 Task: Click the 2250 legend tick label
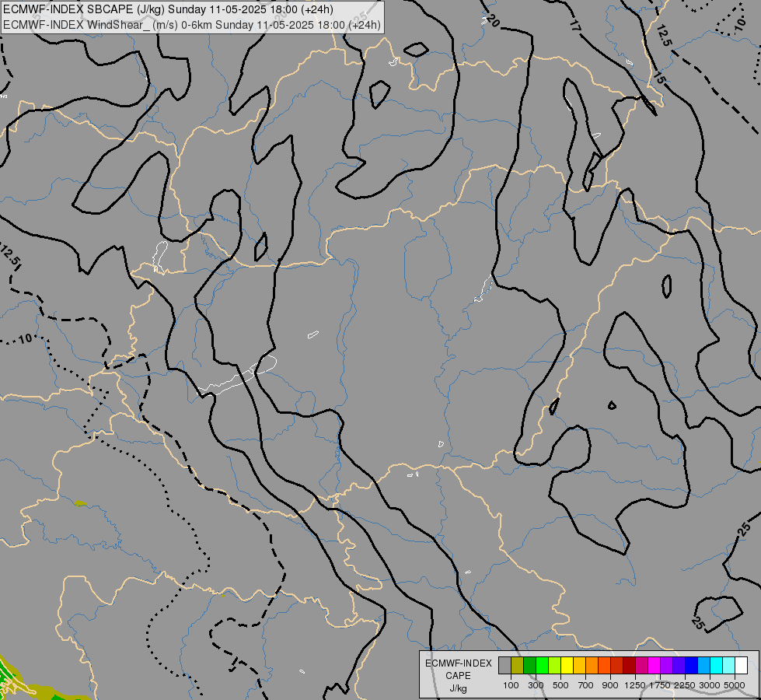click(x=685, y=685)
